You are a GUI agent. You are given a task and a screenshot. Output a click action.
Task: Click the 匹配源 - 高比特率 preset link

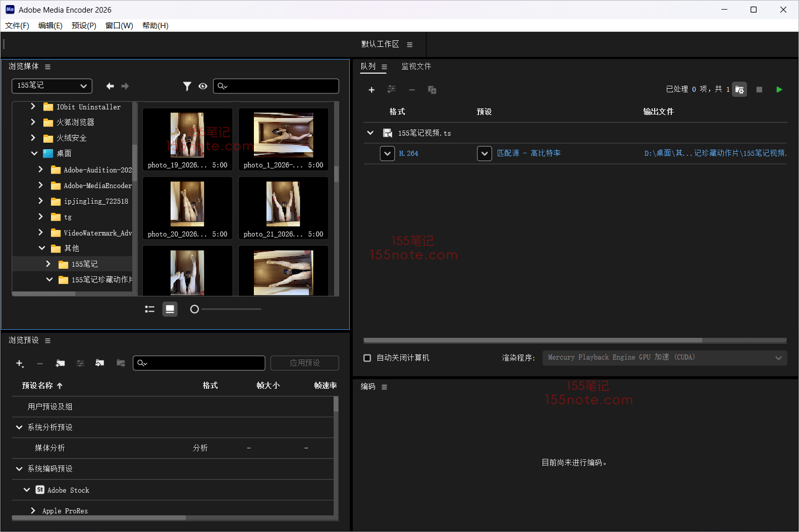(x=528, y=153)
